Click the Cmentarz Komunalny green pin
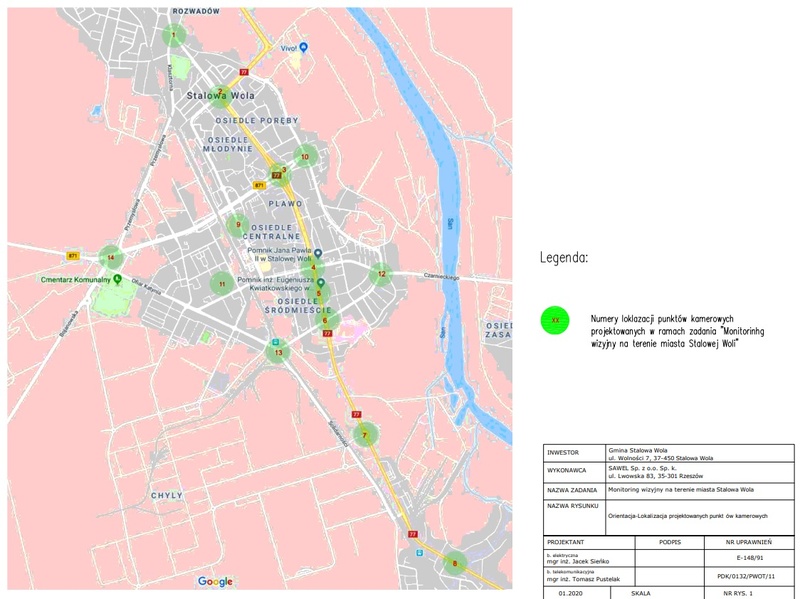 click(118, 280)
